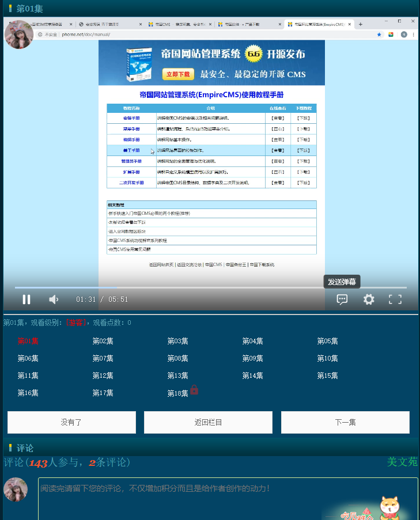Seek on the video progress bar
Image resolution: width=420 pixels, height=520 pixels.
point(211,287)
